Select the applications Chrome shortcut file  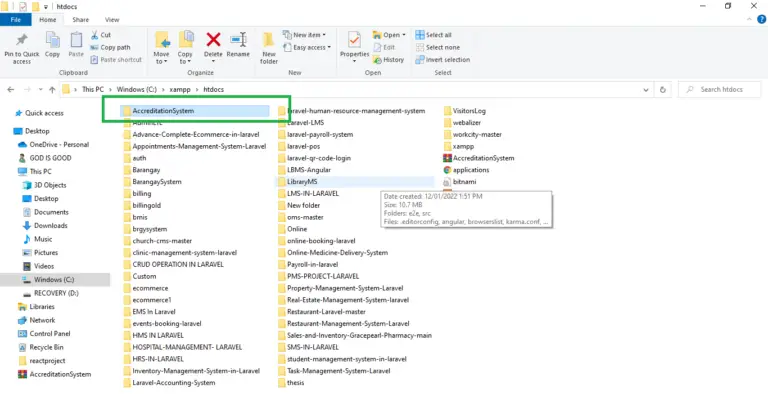[466, 170]
